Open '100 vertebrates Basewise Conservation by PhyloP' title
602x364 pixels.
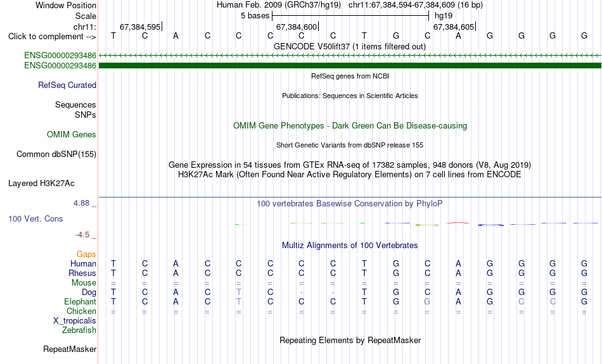[349, 204]
